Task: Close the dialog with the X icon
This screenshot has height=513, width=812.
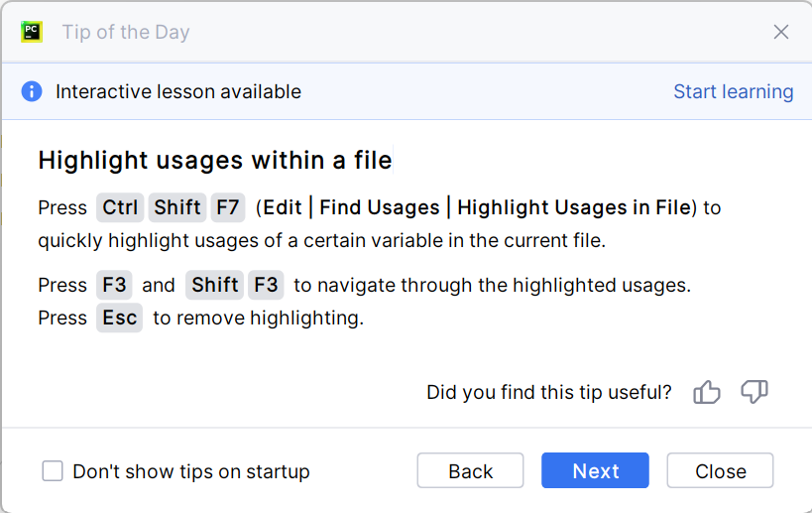Action: click(781, 32)
